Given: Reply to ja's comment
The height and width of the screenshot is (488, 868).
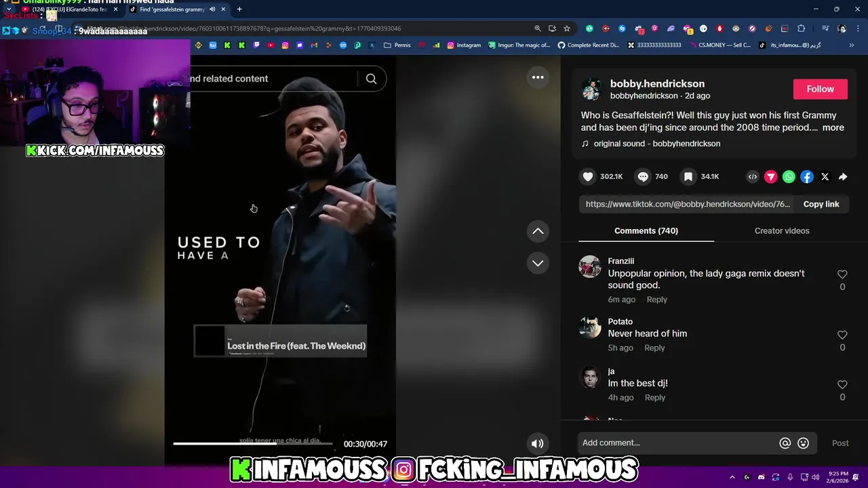Looking at the screenshot, I should [655, 398].
